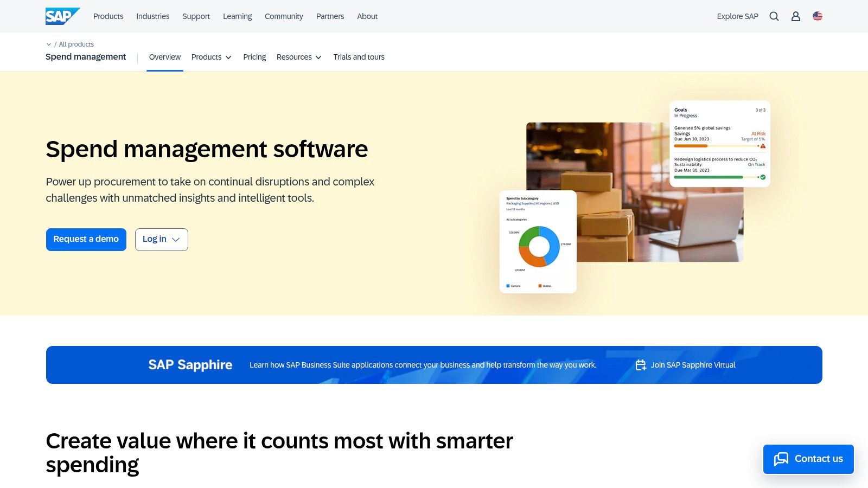Click the chat bubble icon in Contact us
This screenshot has width=868, height=488.
781,459
